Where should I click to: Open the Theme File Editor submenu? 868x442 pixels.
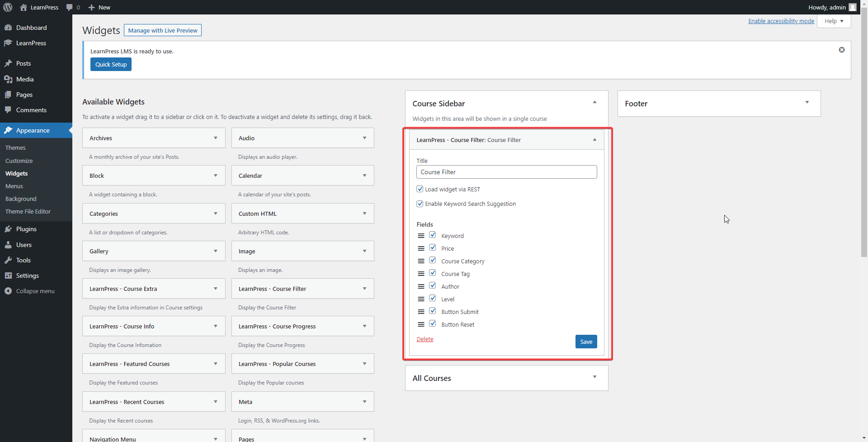click(x=28, y=211)
